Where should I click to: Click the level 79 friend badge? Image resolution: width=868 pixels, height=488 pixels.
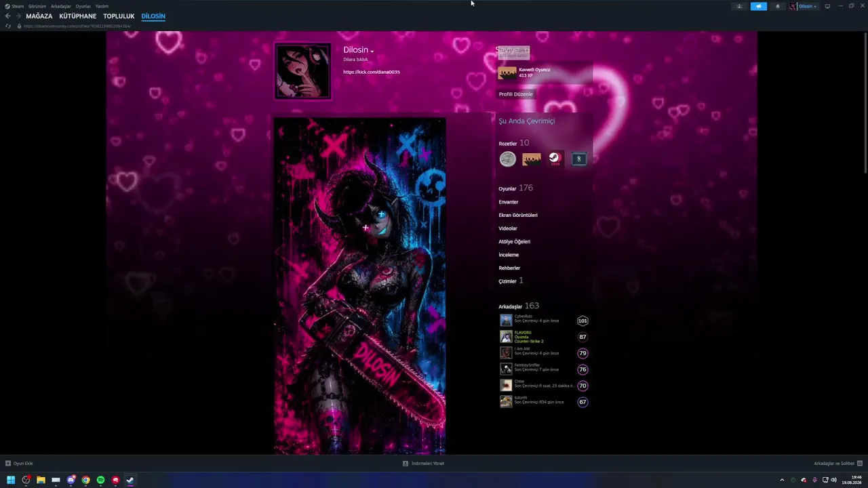583,353
